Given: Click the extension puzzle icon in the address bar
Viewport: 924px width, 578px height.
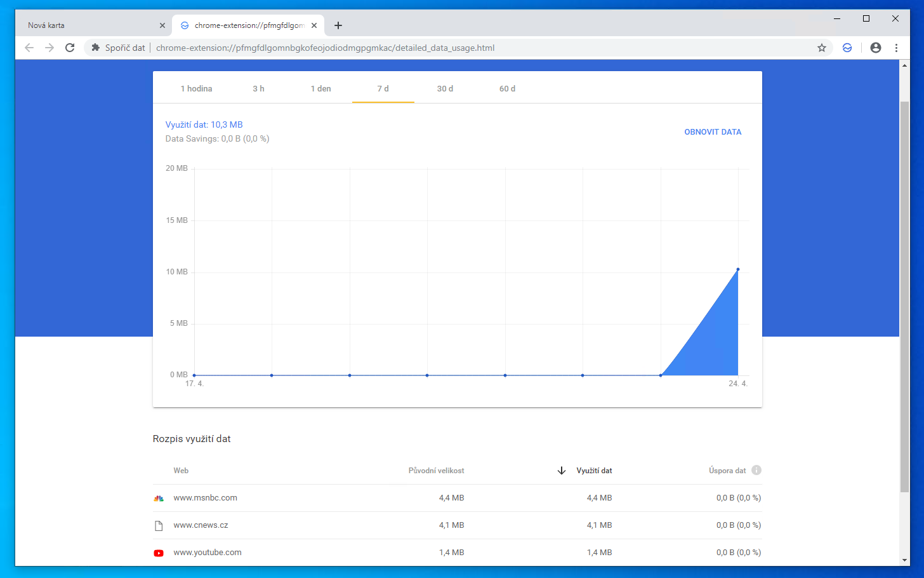Looking at the screenshot, I should [x=96, y=48].
